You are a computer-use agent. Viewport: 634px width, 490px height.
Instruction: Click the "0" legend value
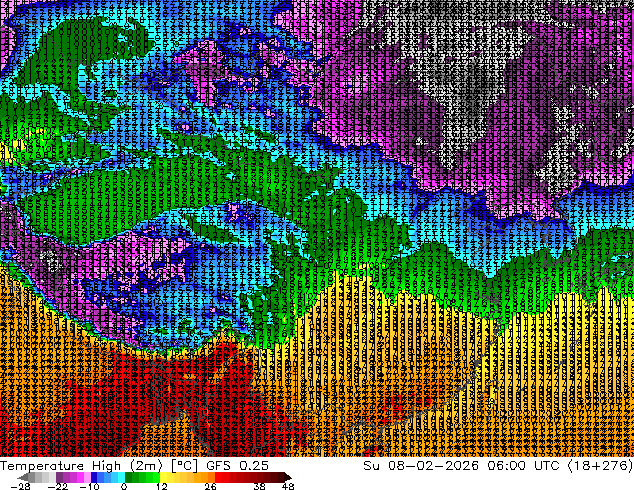click(124, 486)
